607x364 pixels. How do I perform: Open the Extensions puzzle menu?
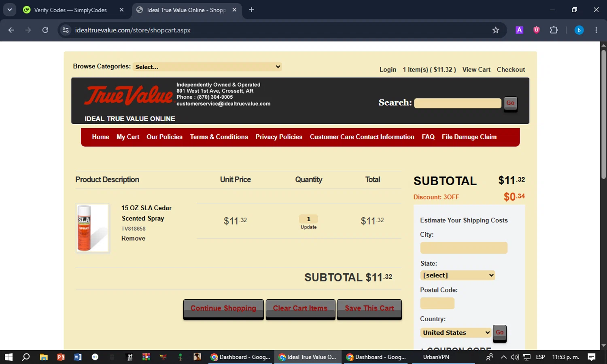tap(554, 30)
